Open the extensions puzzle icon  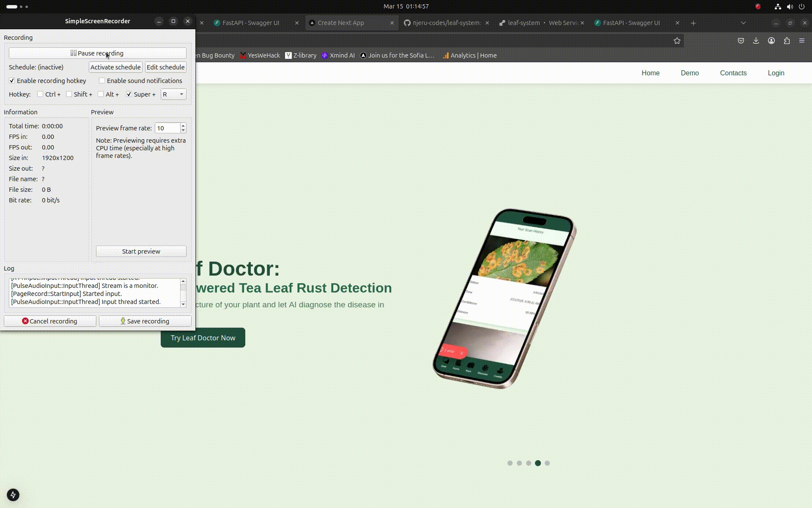pos(787,41)
